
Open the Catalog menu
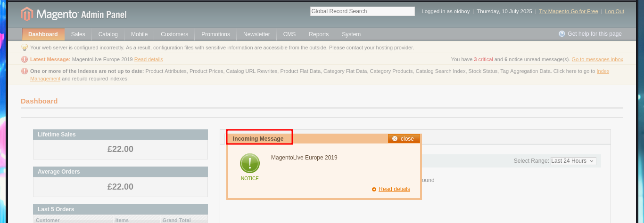point(108,34)
